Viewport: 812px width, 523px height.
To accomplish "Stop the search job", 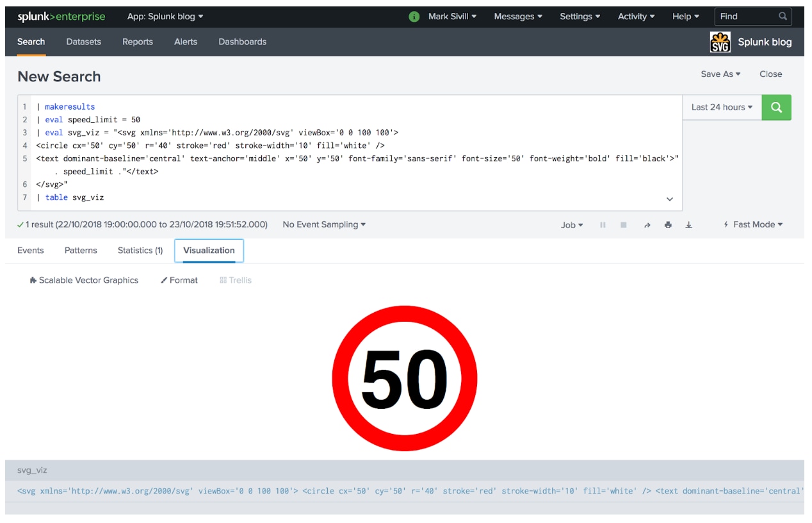I will (x=624, y=225).
